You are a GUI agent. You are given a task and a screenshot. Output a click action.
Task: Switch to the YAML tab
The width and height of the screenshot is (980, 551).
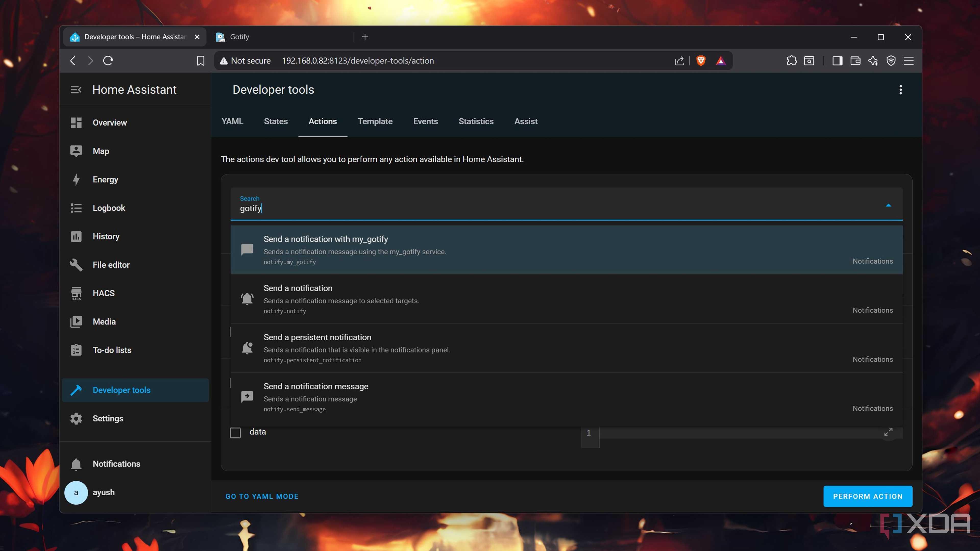[x=232, y=121]
